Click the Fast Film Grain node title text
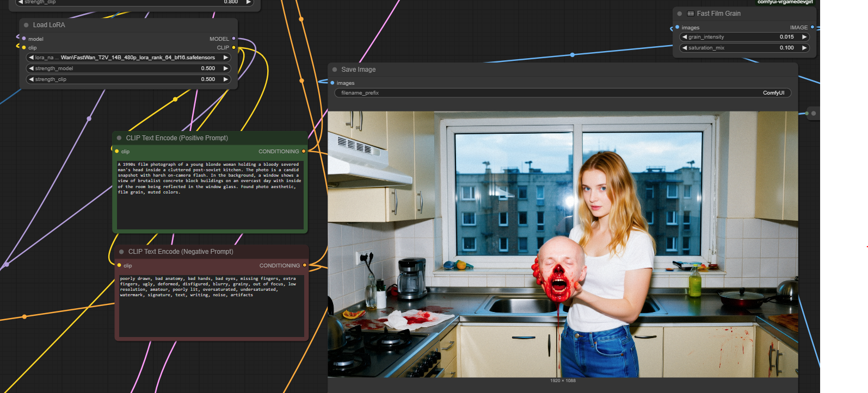The height and width of the screenshot is (393, 868). click(x=719, y=14)
